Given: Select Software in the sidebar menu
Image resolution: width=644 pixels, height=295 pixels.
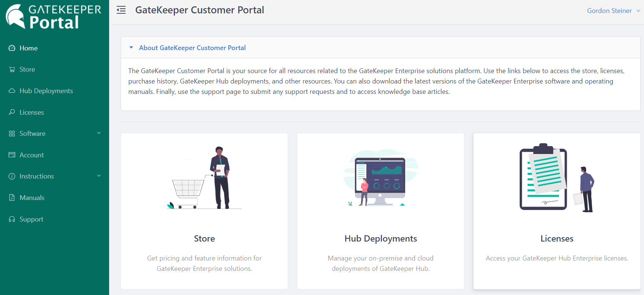Looking at the screenshot, I should coord(32,134).
